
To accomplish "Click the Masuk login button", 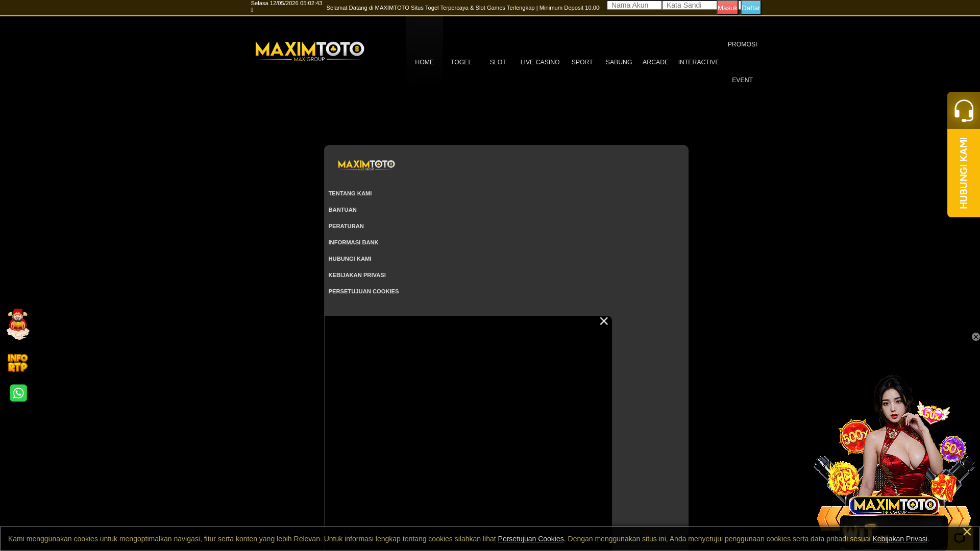I will (727, 8).
